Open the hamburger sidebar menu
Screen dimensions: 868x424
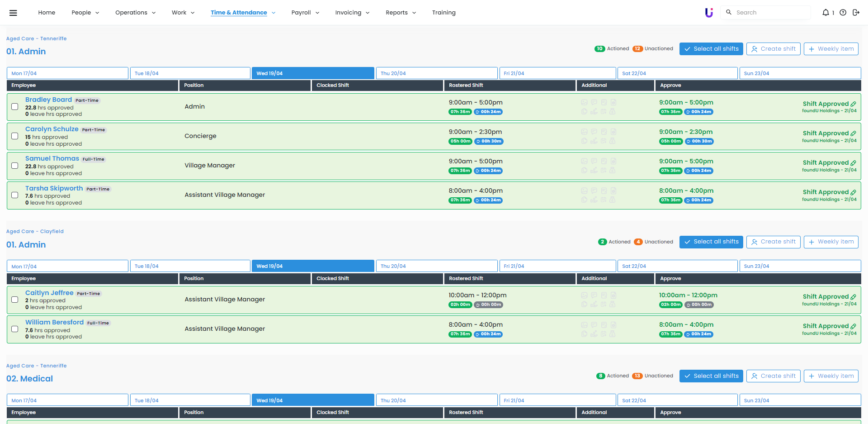(13, 13)
